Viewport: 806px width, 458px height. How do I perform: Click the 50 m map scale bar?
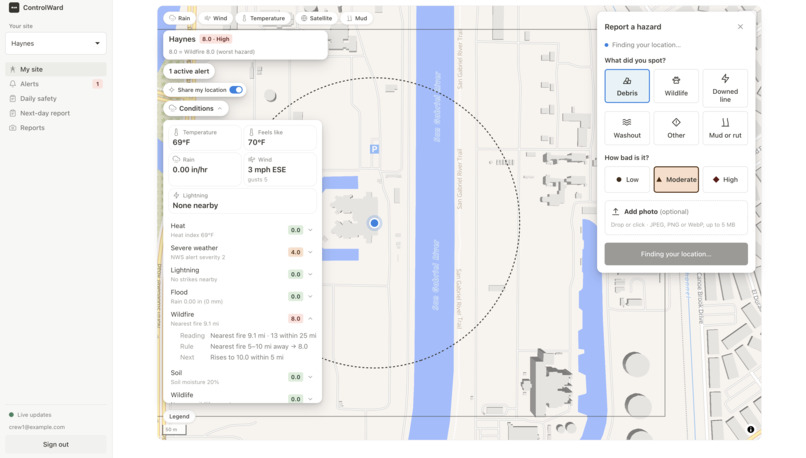point(174,430)
